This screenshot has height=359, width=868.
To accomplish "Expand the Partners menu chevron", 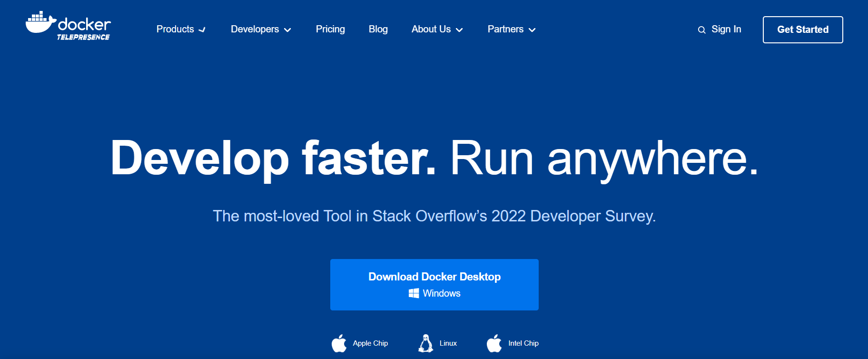I will (x=532, y=30).
